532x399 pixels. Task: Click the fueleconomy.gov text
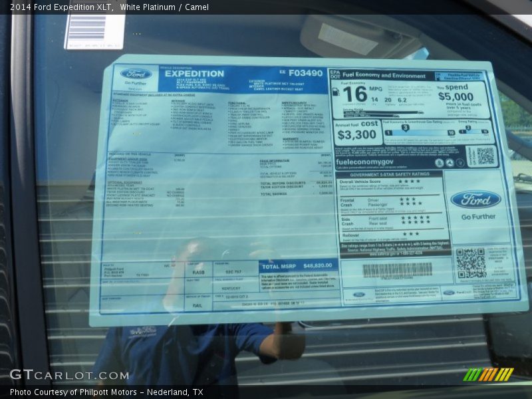click(x=364, y=162)
